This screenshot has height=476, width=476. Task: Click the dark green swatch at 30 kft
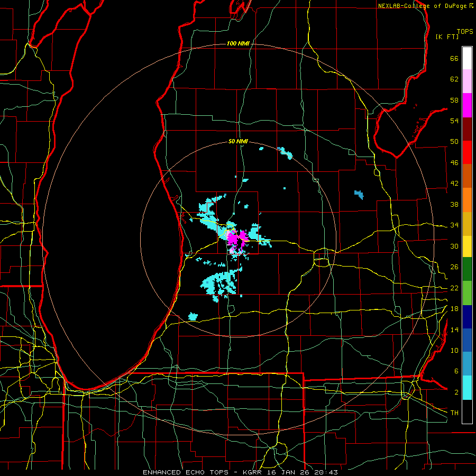click(467, 269)
